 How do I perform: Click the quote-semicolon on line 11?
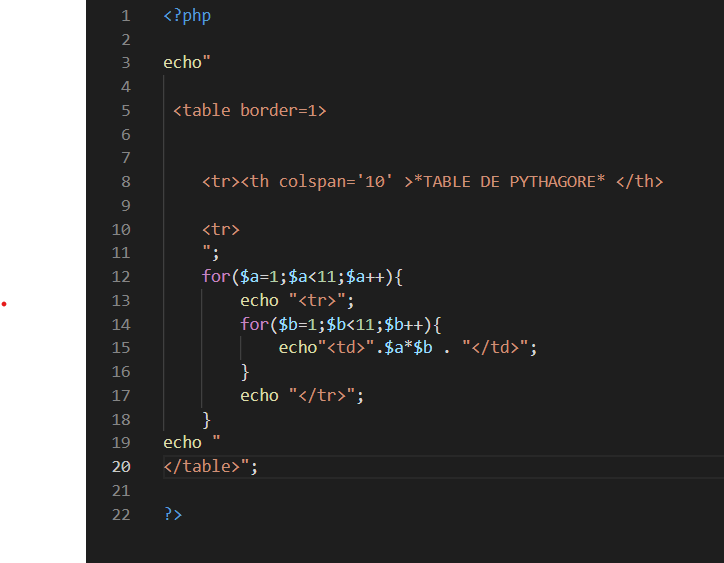[211, 253]
